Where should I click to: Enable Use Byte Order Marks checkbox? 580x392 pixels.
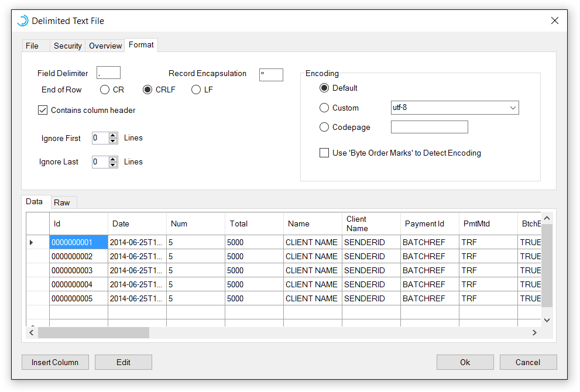point(324,153)
